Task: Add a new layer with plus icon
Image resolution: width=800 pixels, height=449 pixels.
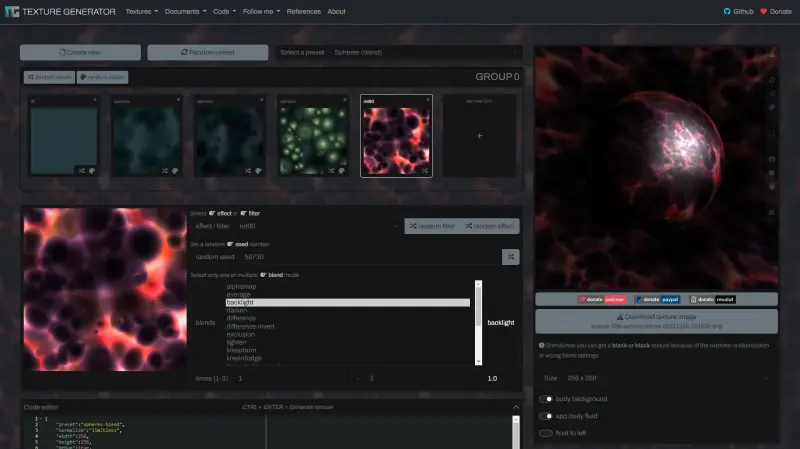Action: click(479, 136)
